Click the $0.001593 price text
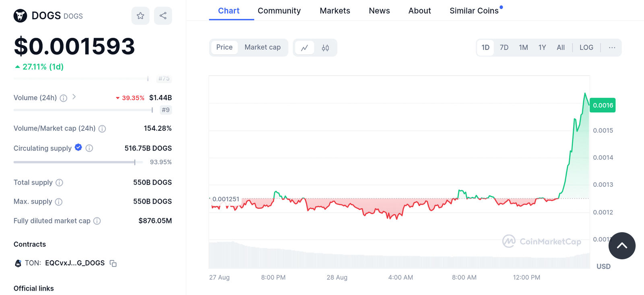The image size is (644, 295). (x=74, y=46)
